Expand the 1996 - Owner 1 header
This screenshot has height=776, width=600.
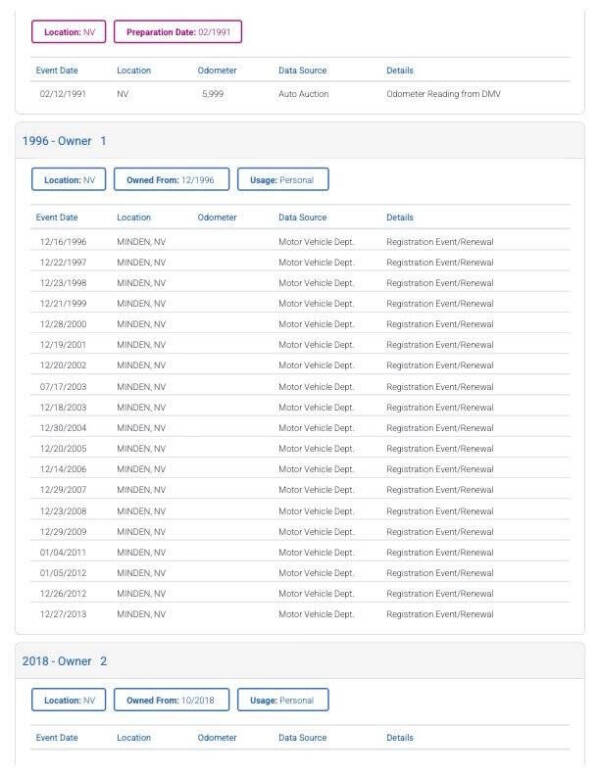pyautogui.click(x=300, y=141)
